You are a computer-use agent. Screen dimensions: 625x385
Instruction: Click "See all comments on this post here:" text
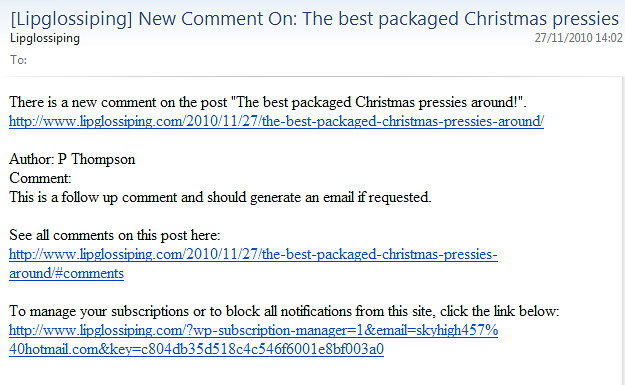pos(114,235)
